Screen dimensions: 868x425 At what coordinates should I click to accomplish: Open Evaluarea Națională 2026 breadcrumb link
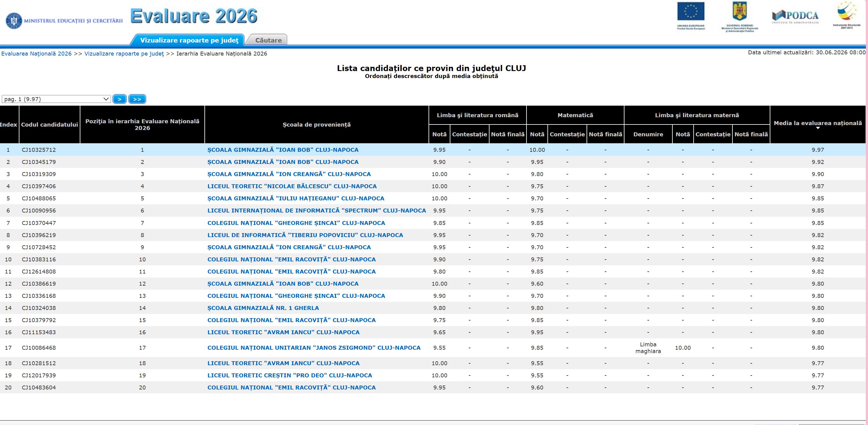click(36, 54)
